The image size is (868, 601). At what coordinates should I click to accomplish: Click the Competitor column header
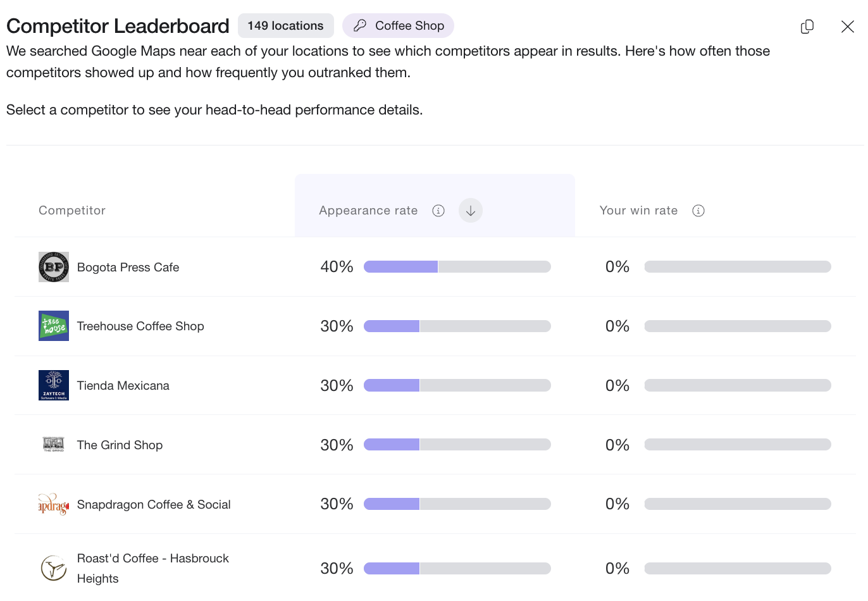point(72,211)
